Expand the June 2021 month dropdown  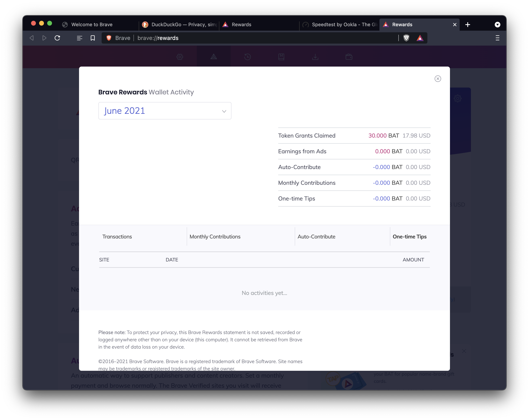click(x=165, y=111)
